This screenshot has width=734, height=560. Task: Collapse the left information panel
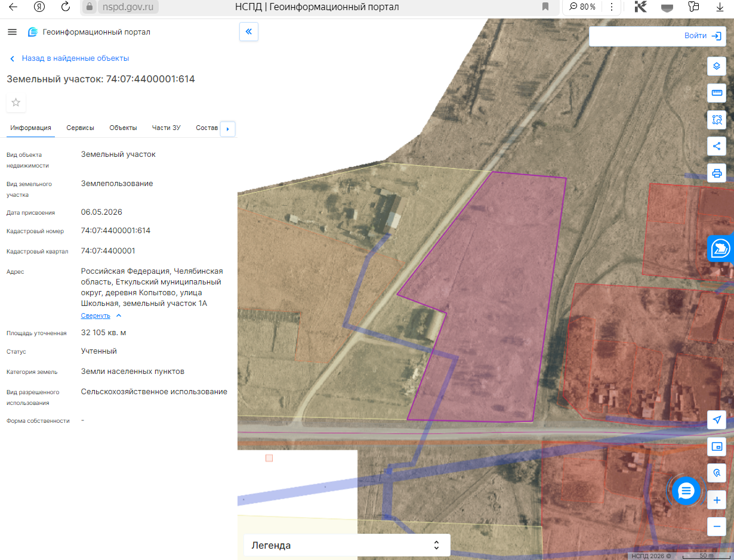248,32
